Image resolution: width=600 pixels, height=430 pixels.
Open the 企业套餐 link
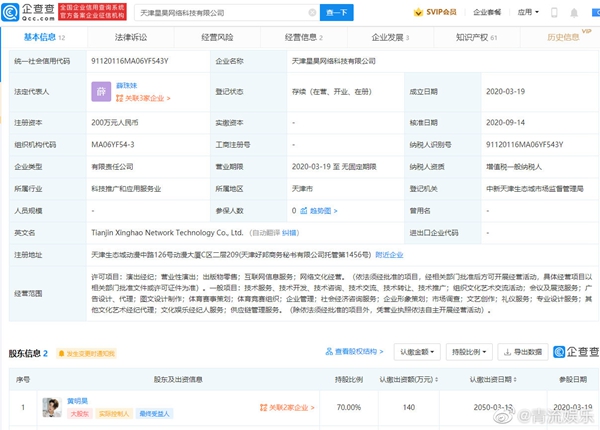pyautogui.click(x=487, y=12)
